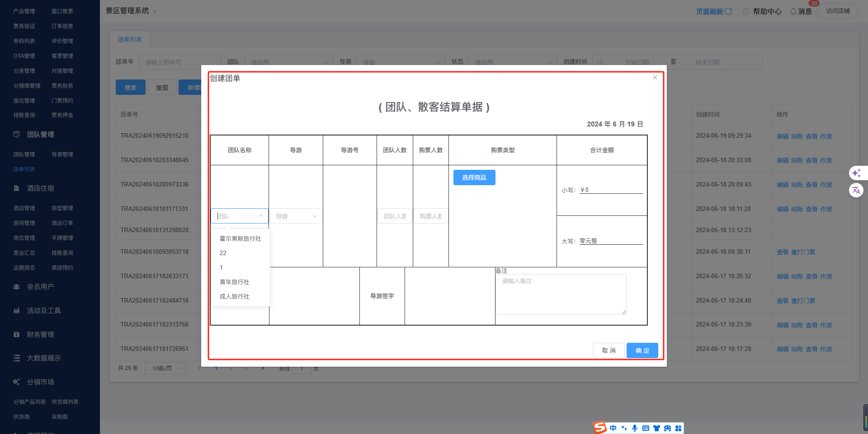Screen dimensions: 868x434
Task: Click the remarks text area
Action: [x=561, y=294]
